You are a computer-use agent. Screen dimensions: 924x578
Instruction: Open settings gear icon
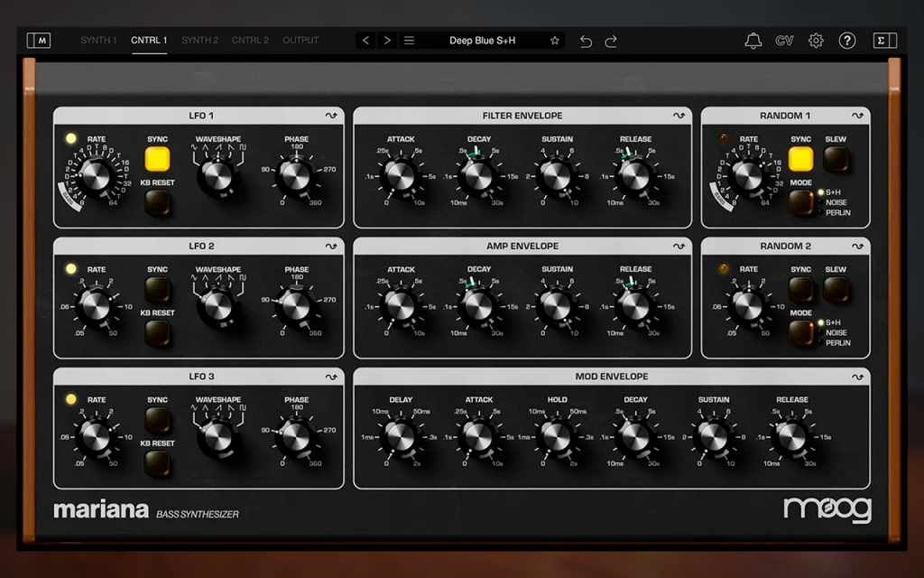816,41
